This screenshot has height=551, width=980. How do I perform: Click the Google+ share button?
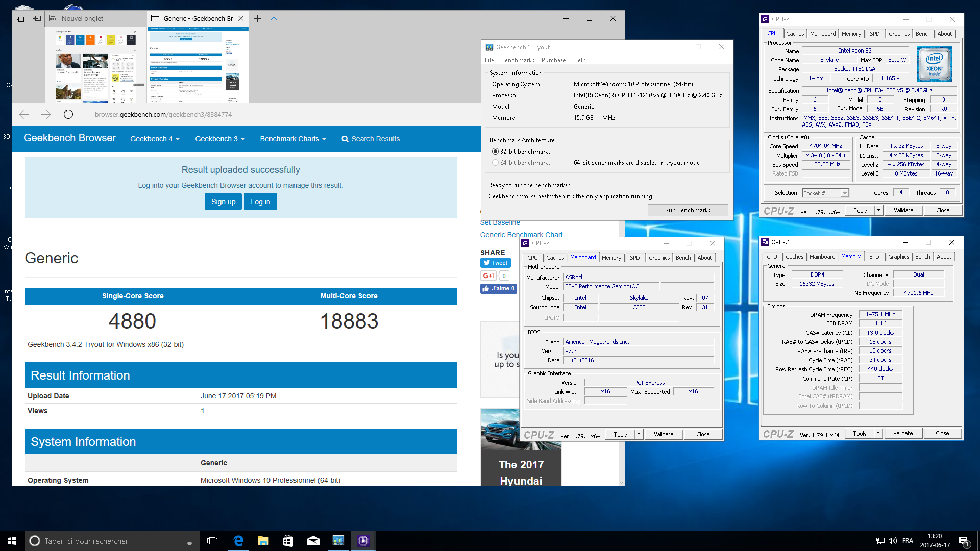click(488, 275)
